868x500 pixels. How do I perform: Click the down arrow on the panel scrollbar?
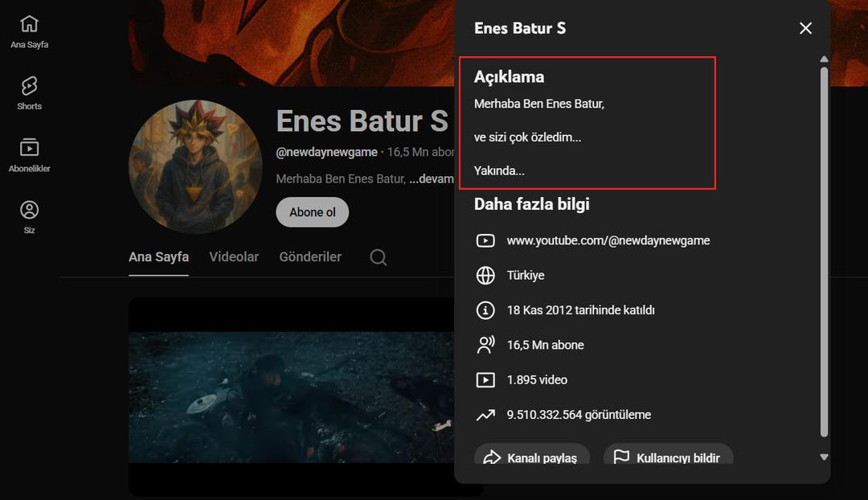click(x=823, y=456)
